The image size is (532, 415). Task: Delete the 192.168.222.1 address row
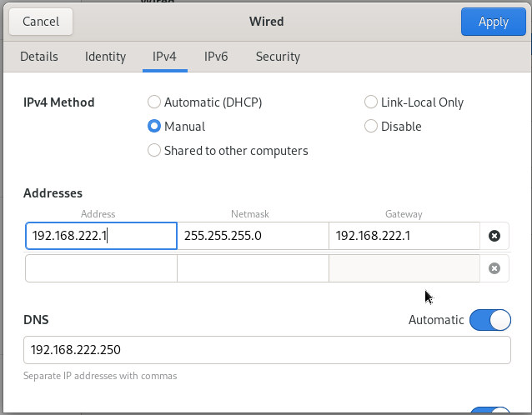494,236
